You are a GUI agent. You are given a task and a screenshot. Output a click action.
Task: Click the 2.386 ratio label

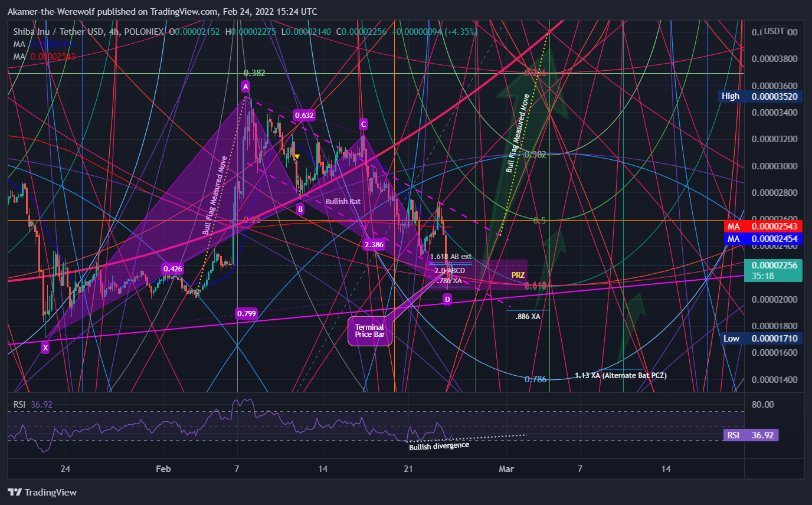[374, 244]
